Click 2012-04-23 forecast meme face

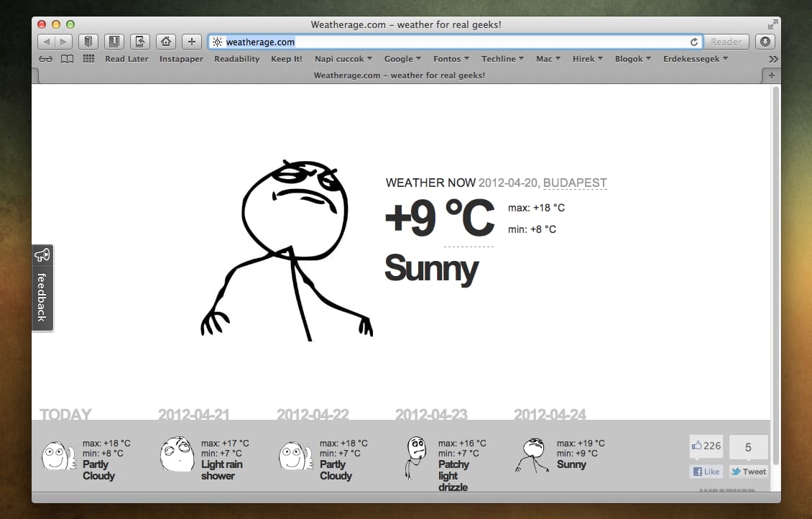tap(415, 458)
